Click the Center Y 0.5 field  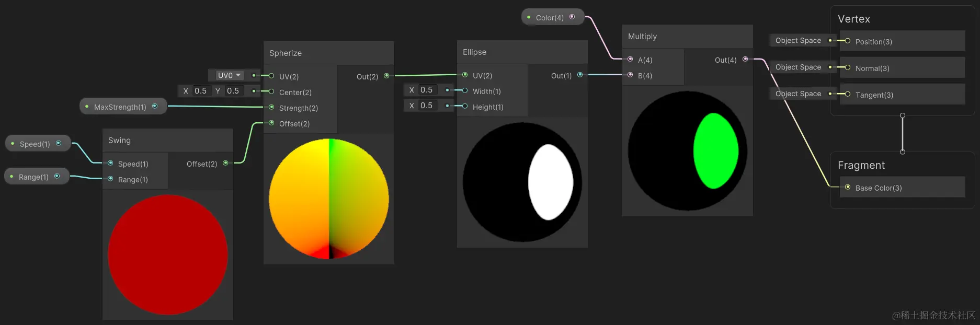(233, 91)
